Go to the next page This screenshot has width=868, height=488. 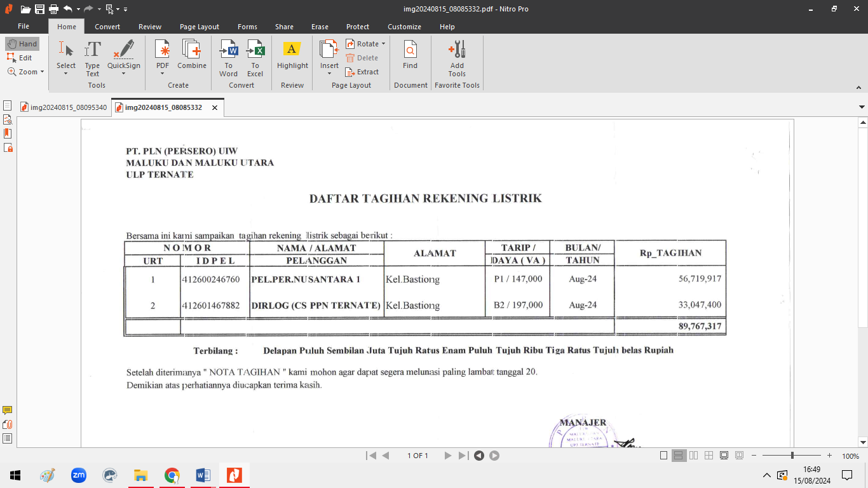coord(448,456)
